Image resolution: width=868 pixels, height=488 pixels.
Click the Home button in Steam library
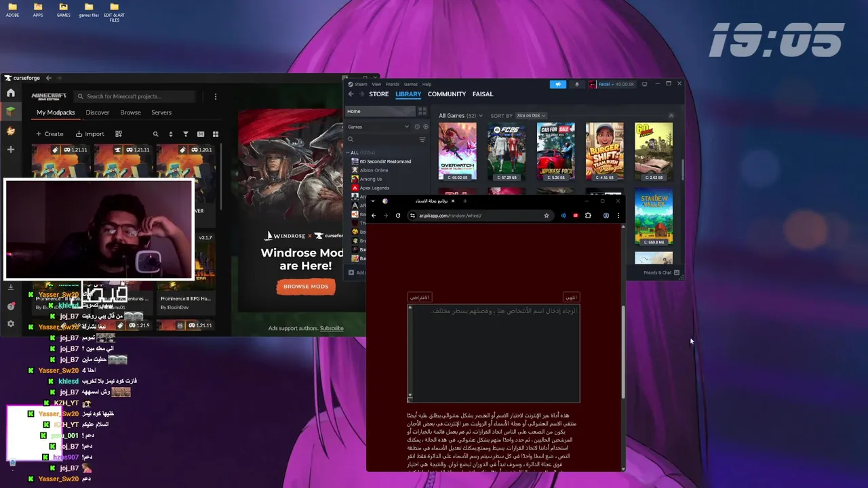tap(380, 111)
